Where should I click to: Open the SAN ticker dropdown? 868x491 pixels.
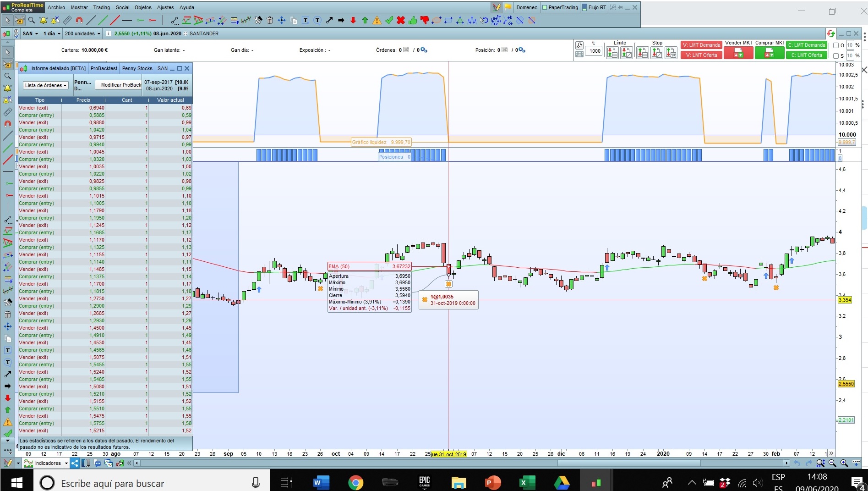(x=31, y=33)
